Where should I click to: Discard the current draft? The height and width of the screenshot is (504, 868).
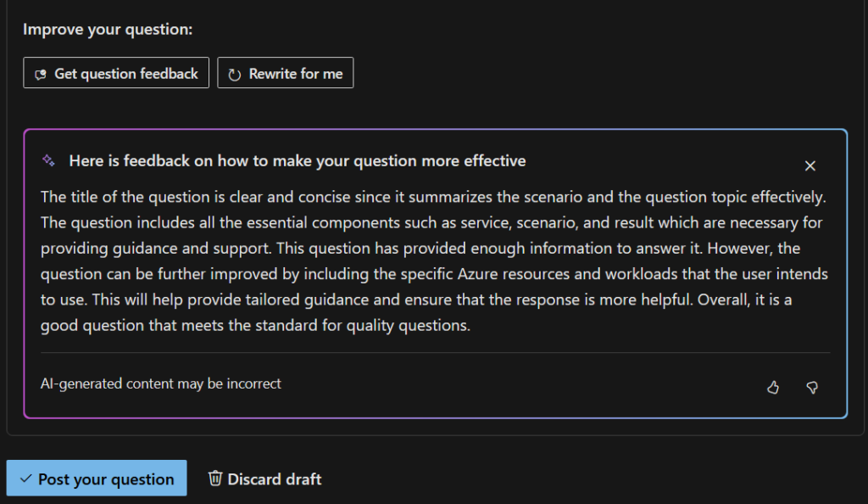[264, 478]
